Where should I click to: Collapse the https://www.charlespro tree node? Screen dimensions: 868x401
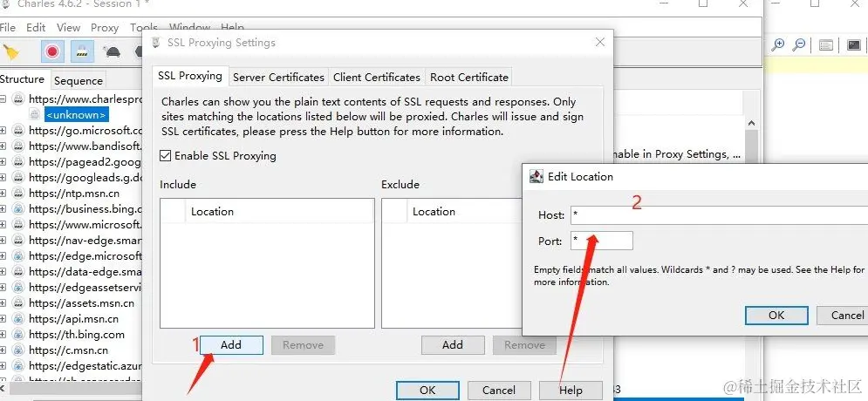[x=3, y=99]
